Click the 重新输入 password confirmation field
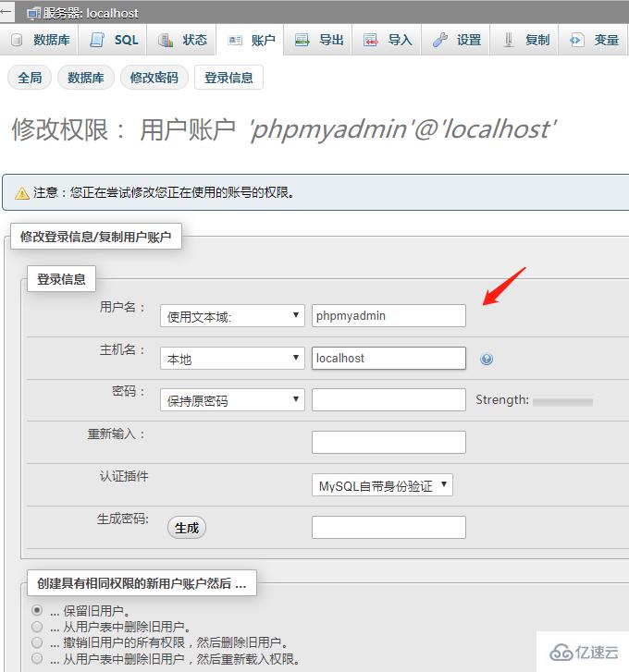Screen dimensions: 629x672 coord(388,442)
